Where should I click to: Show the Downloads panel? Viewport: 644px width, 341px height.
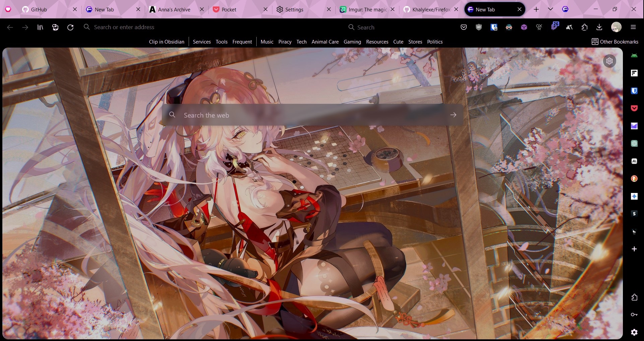pyautogui.click(x=599, y=27)
